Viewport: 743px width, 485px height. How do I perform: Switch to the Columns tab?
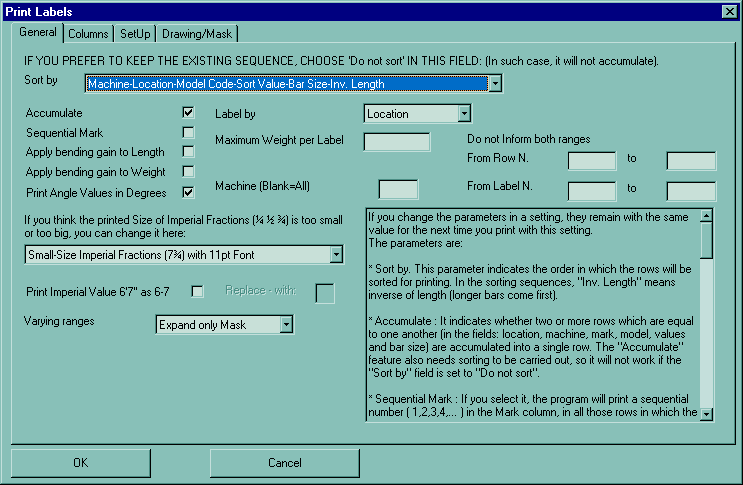pos(88,34)
